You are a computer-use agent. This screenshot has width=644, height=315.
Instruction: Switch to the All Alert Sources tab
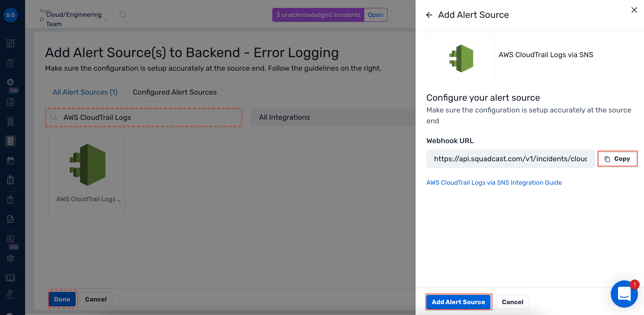(85, 92)
